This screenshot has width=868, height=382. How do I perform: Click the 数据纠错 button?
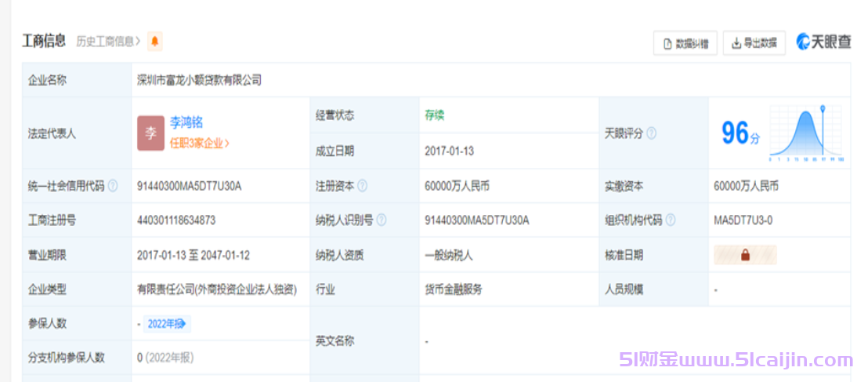685,43
